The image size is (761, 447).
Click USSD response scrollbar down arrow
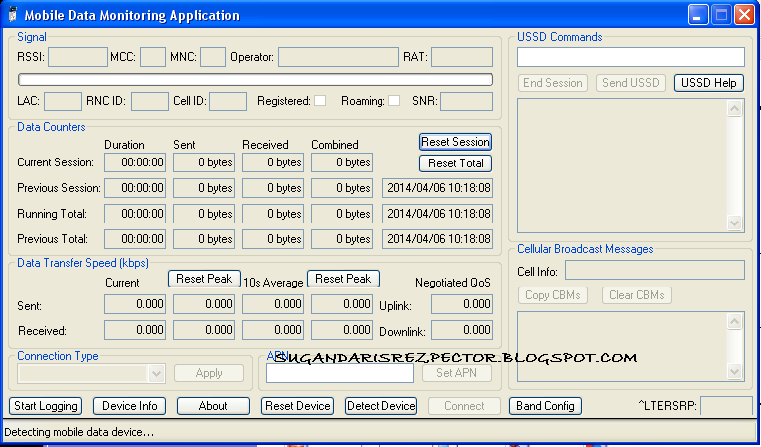[x=734, y=223]
